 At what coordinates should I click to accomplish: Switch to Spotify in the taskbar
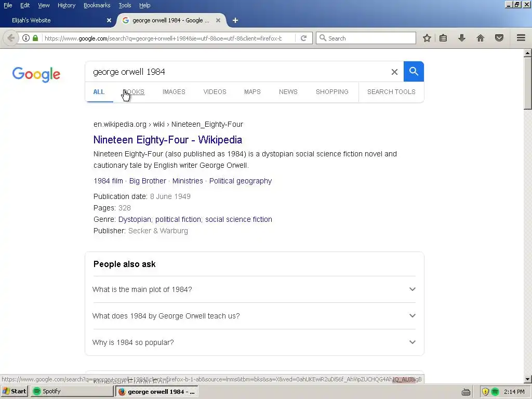click(x=72, y=391)
